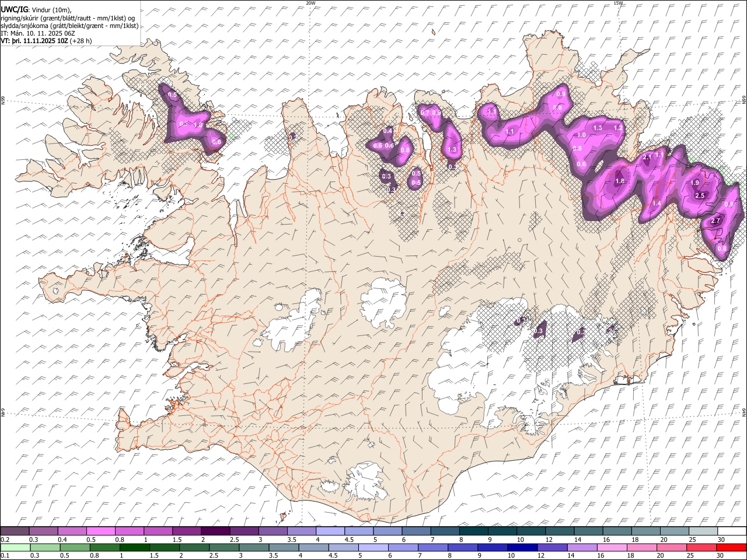
Task: Click the bright red 30 rain legend swatch
Action: click(x=731, y=547)
